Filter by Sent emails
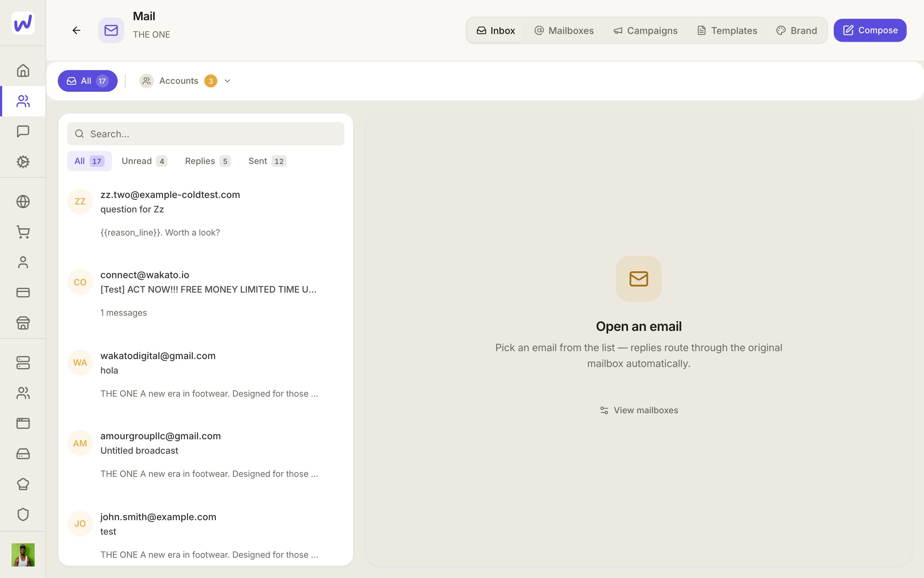This screenshot has width=924, height=578. click(267, 161)
